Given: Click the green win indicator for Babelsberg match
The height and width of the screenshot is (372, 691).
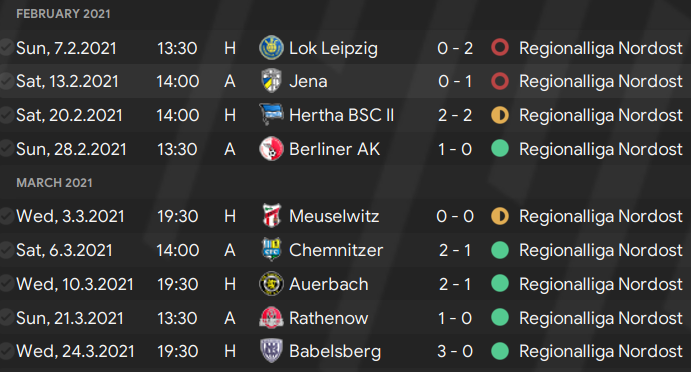Looking at the screenshot, I should coord(500,351).
